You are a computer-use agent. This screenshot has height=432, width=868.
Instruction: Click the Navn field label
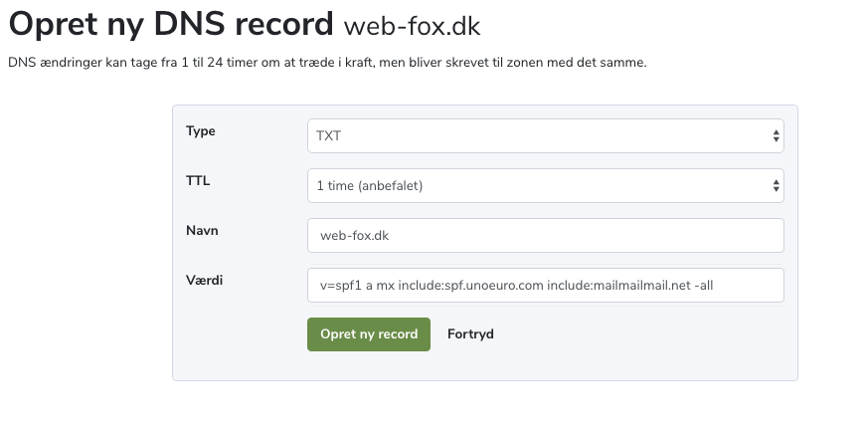tap(202, 230)
